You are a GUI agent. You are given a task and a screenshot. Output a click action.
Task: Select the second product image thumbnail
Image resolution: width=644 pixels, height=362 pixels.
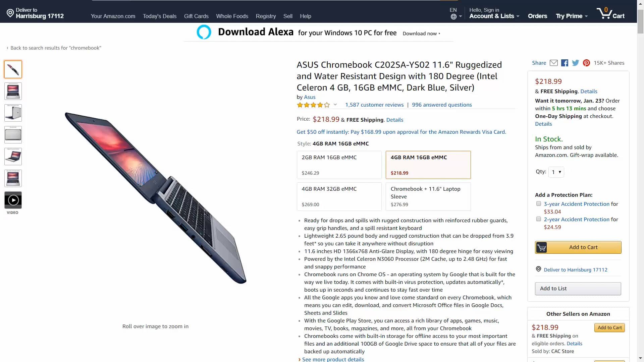tap(13, 91)
